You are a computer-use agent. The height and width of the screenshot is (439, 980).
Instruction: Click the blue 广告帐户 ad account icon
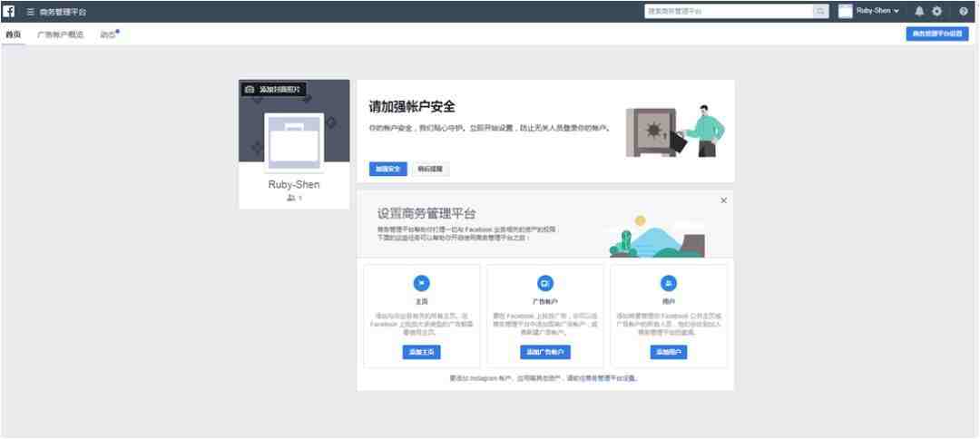(544, 284)
